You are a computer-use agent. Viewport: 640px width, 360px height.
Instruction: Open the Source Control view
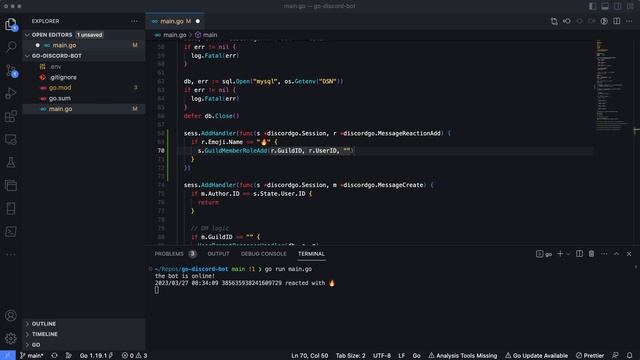pos(11,70)
